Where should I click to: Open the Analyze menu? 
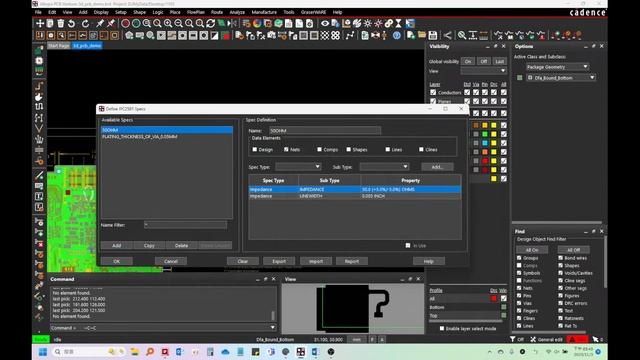237,12
